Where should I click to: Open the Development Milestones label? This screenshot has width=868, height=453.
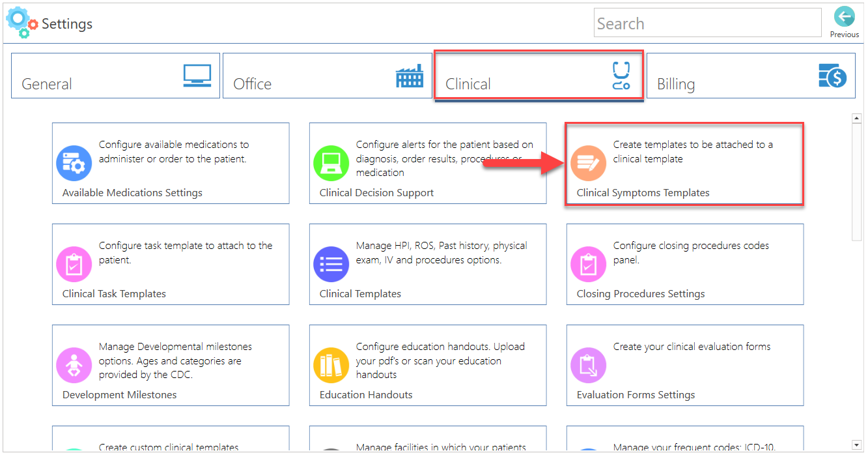119,394
